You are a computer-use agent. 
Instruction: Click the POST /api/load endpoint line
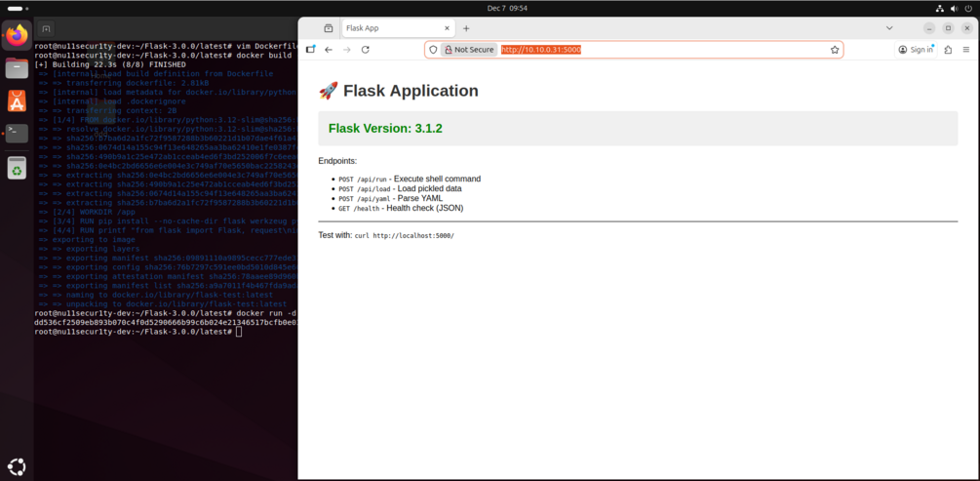400,188
